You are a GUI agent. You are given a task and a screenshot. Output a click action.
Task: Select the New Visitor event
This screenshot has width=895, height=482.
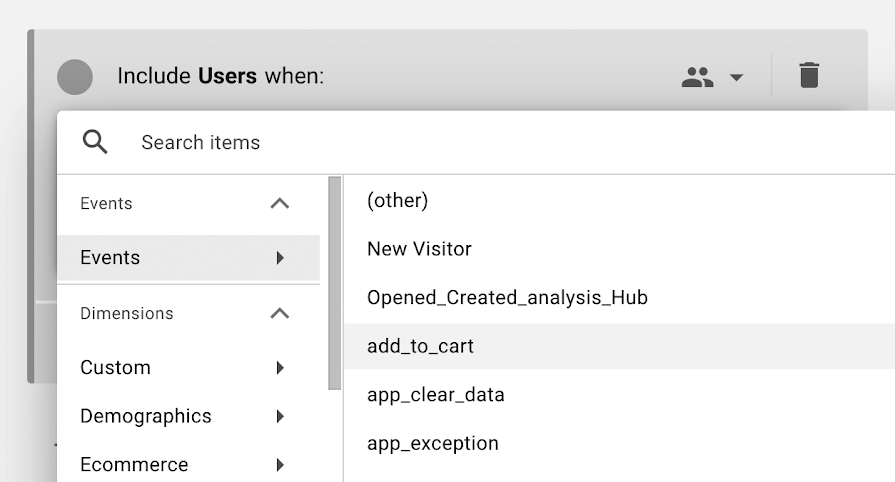coord(619,249)
